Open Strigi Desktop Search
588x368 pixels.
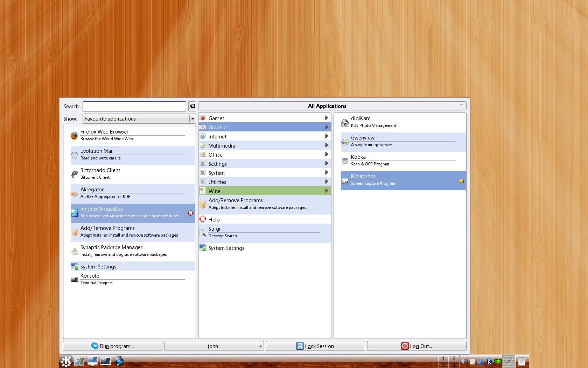click(x=265, y=233)
